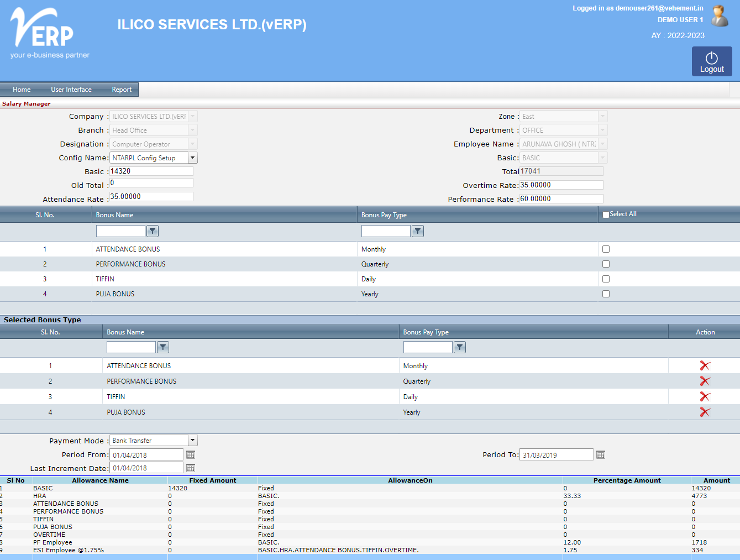Click the Action column header

pos(705,332)
